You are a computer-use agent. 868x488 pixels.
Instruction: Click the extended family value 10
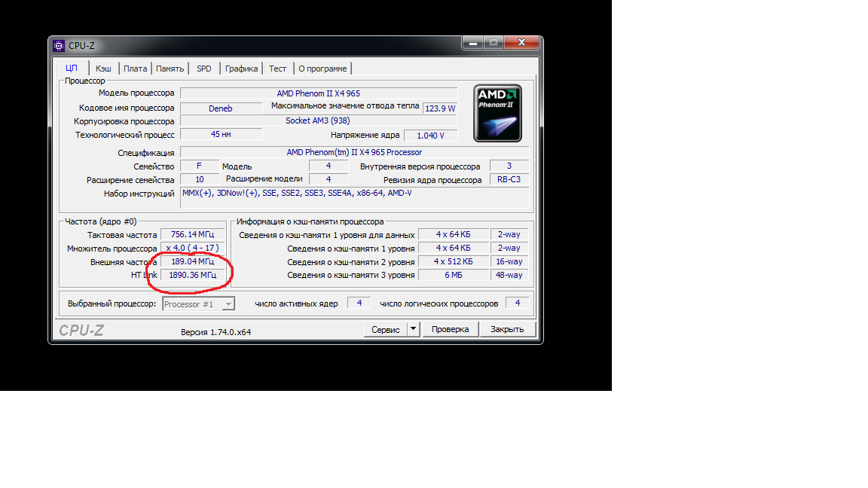point(199,179)
